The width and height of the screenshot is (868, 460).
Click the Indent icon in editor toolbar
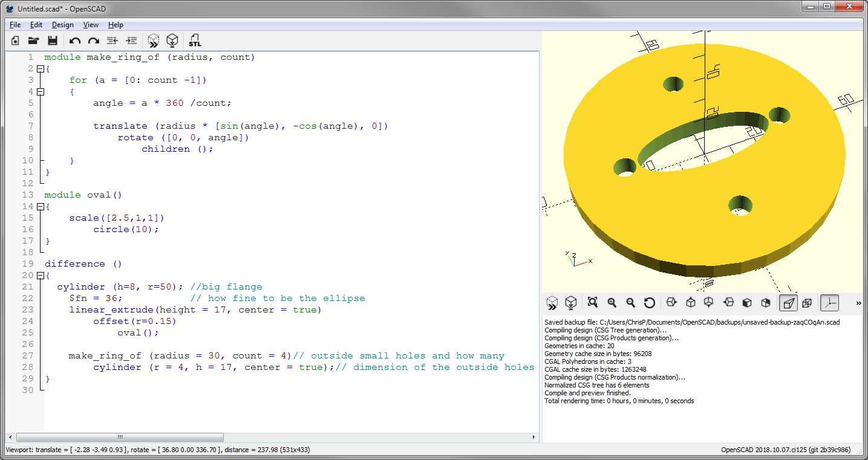click(131, 40)
